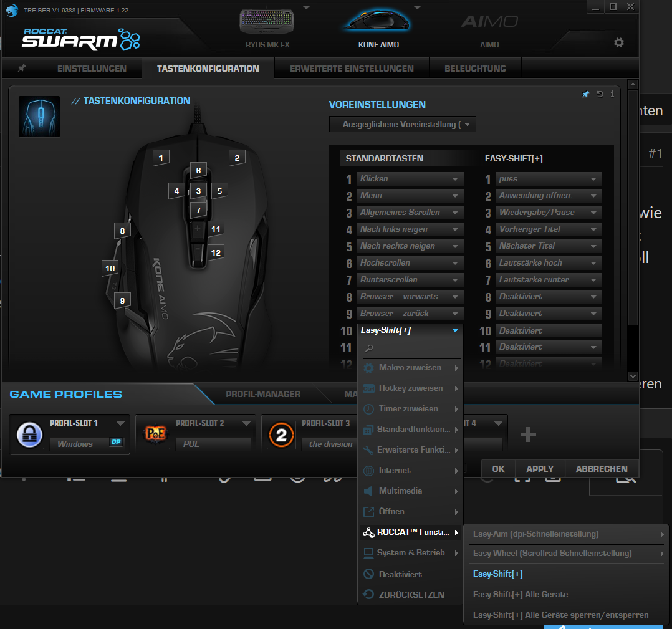672x629 pixels.
Task: Select mouse button 4 marker
Action: tap(176, 191)
